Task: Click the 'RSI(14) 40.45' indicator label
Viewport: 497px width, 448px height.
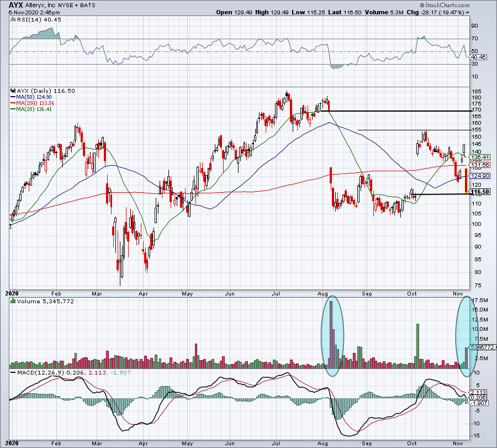Action: [39, 20]
